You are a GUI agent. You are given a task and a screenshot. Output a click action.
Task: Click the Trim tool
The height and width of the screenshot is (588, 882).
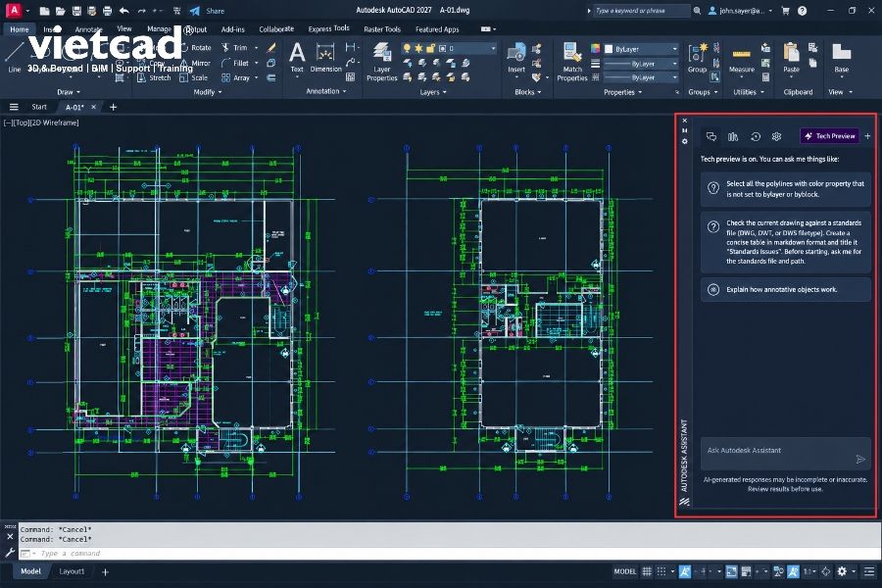click(234, 48)
